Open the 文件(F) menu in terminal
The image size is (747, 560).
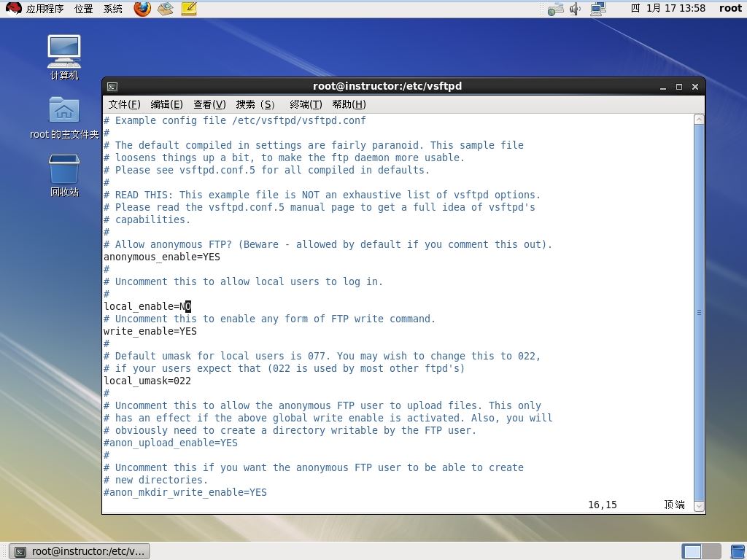124,104
